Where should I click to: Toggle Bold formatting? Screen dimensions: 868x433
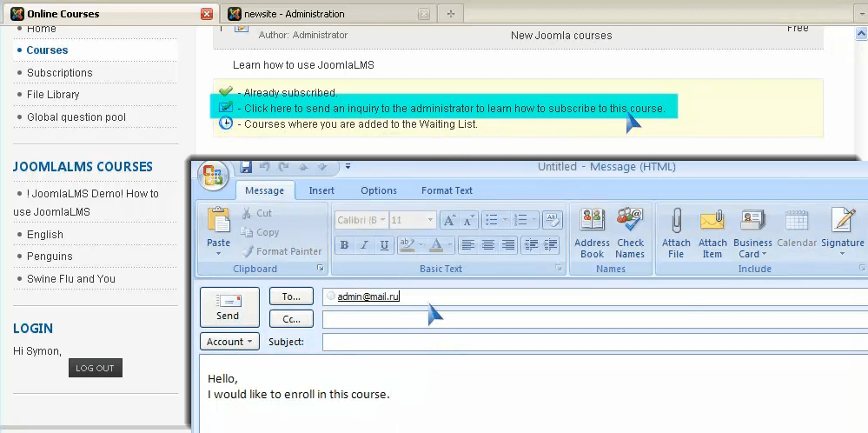click(344, 244)
